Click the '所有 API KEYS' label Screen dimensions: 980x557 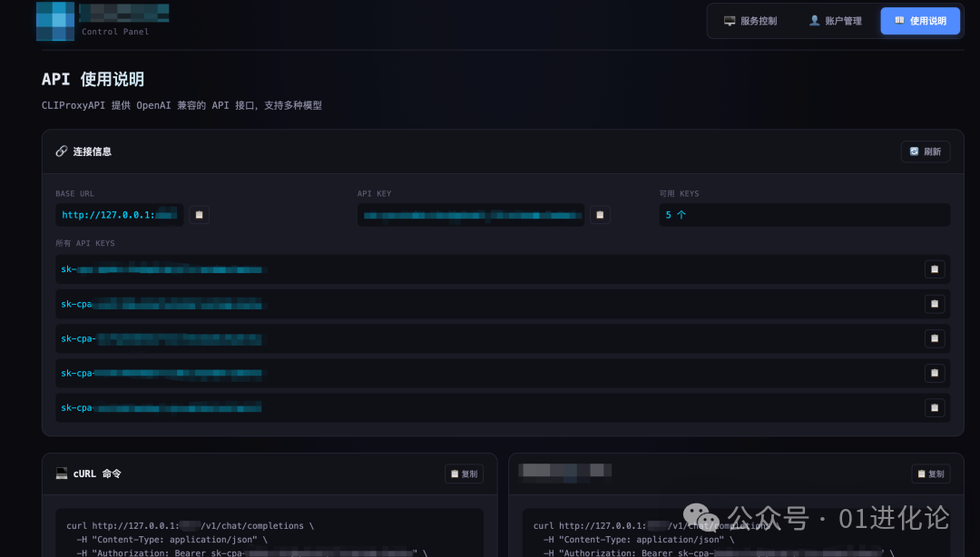[85, 243]
